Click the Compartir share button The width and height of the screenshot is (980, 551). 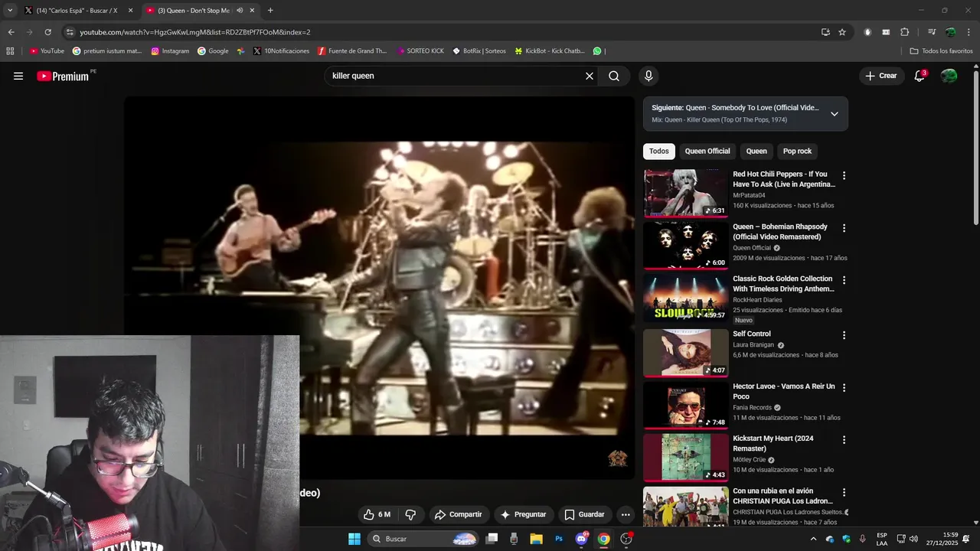pos(458,514)
